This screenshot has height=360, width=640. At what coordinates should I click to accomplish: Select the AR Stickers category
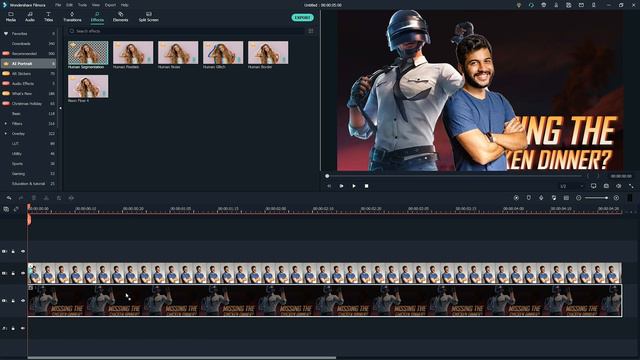coord(29,73)
